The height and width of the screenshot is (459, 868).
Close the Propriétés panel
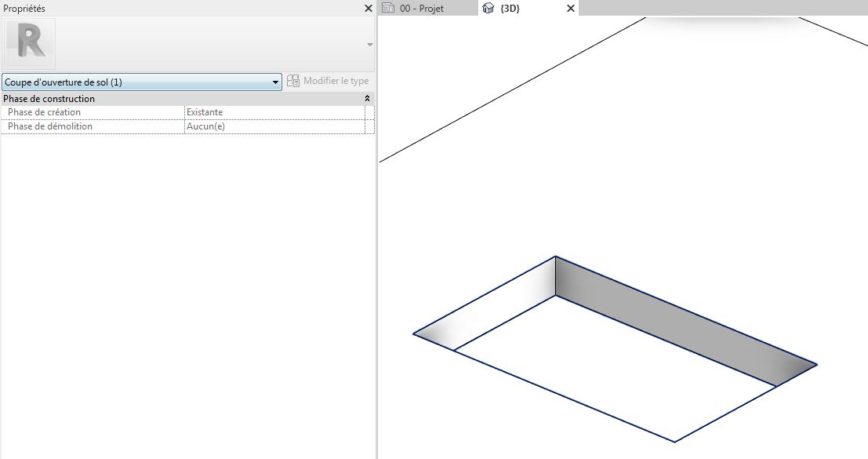(x=369, y=8)
